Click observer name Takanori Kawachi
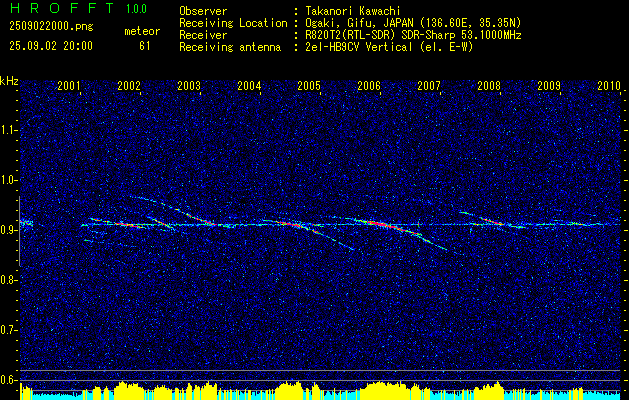Screen dimensions: 629x400 click(353, 11)
